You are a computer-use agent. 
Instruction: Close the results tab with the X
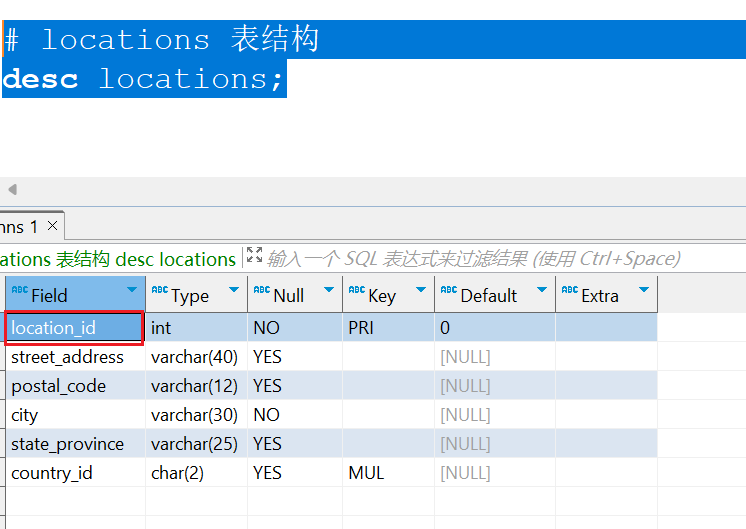click(52, 227)
